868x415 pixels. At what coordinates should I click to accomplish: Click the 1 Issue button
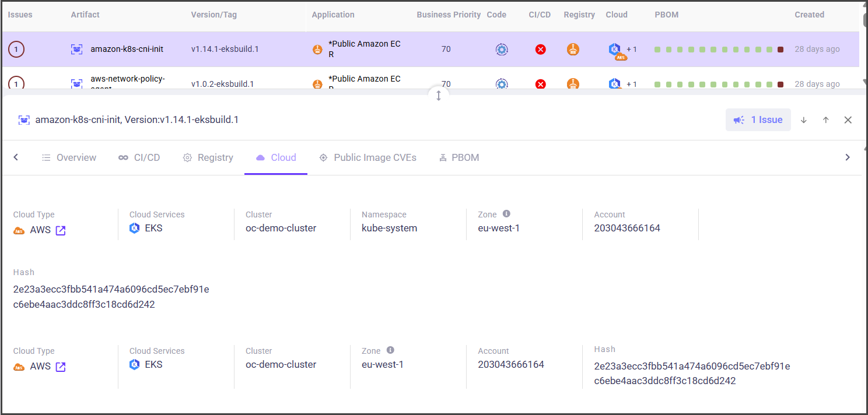[x=758, y=120]
